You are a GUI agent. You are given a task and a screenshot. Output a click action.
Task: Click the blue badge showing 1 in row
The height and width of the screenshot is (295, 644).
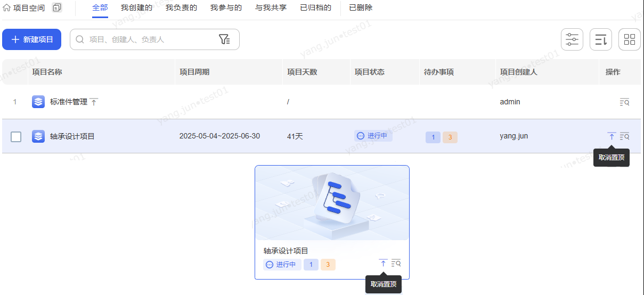click(x=433, y=137)
